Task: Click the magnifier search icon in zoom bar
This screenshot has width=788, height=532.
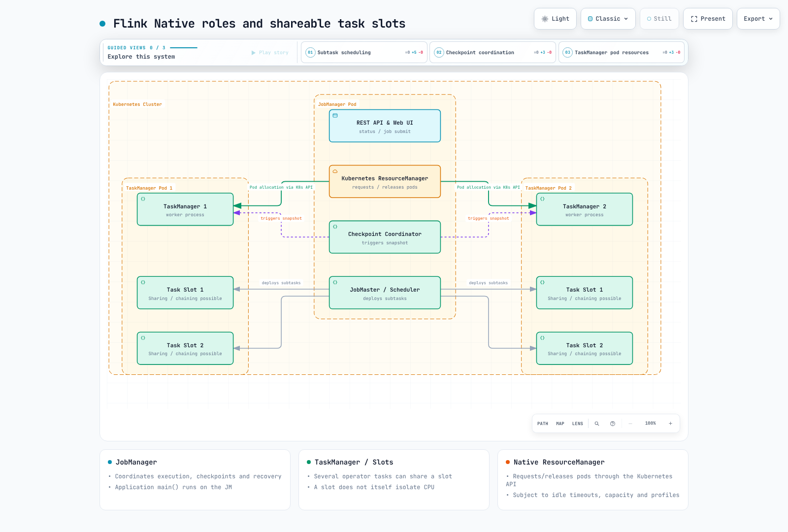Action: pos(597,424)
